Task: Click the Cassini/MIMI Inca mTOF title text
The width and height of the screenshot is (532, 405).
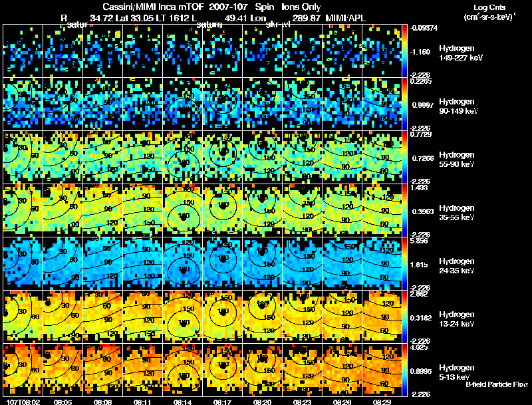Action: (153, 7)
